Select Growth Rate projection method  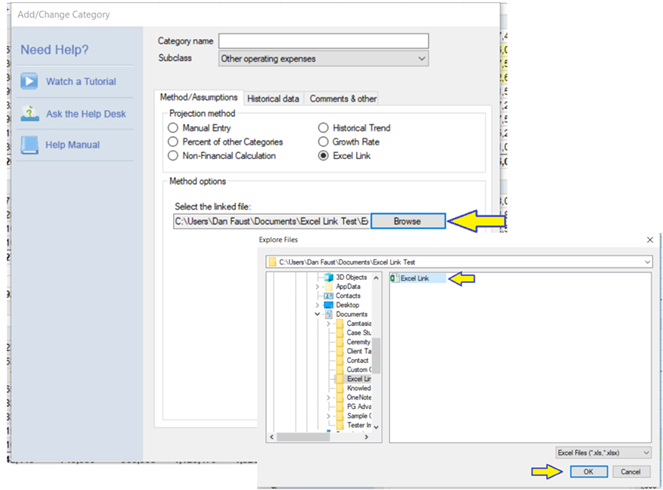[x=324, y=142]
